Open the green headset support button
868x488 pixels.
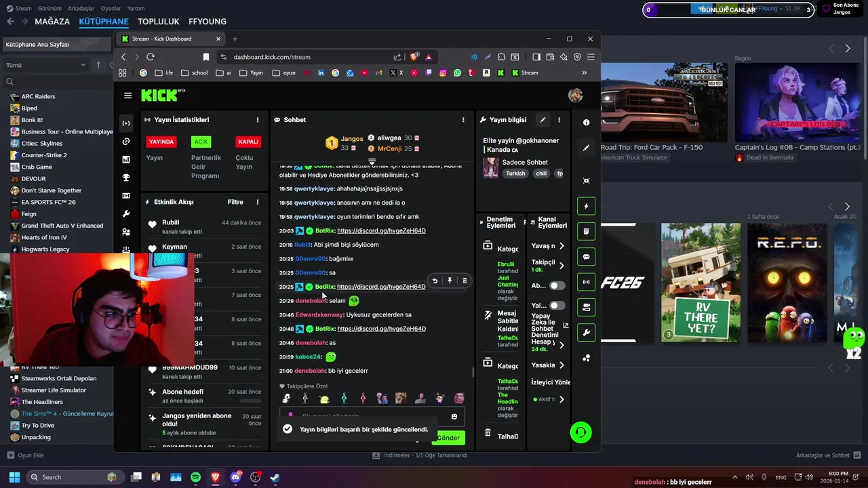point(580,432)
